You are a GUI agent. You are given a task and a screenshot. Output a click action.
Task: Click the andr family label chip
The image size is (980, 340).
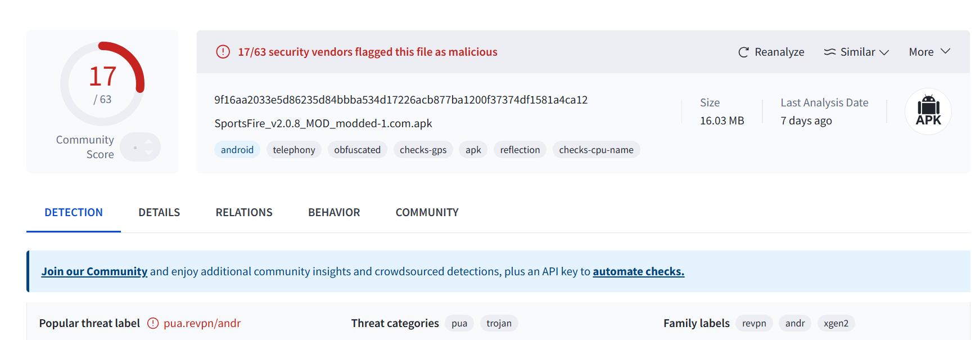[795, 323]
